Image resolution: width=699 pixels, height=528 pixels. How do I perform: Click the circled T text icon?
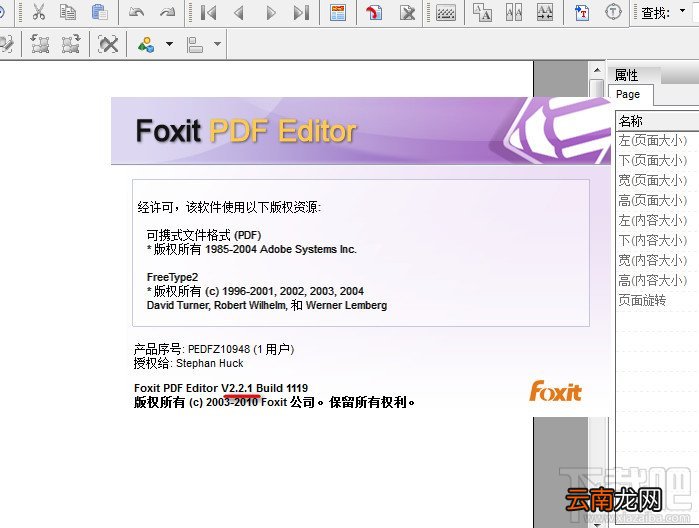tap(613, 12)
